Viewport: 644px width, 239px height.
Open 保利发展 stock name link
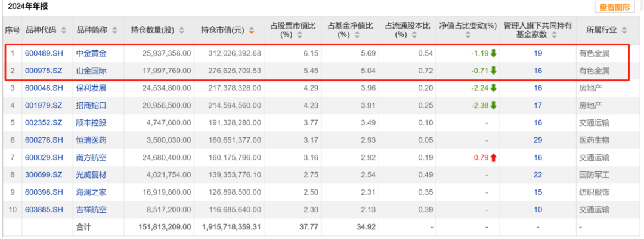[x=91, y=88]
